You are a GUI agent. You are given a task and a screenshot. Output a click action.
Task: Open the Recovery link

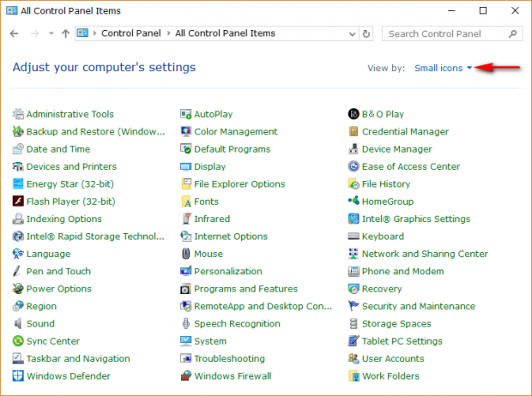382,289
